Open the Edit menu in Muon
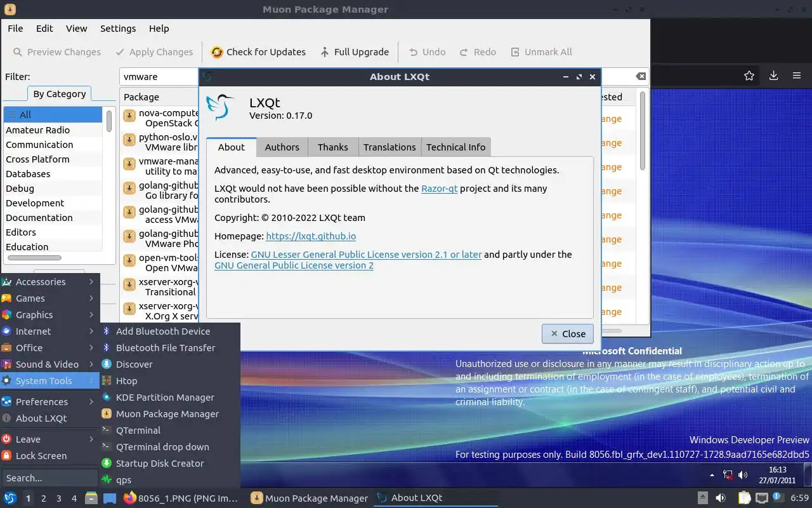This screenshot has height=508, width=812. pyautogui.click(x=44, y=28)
